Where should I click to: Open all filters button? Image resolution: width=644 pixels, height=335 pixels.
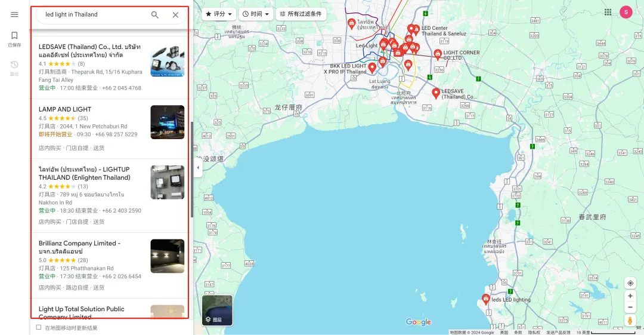[301, 14]
